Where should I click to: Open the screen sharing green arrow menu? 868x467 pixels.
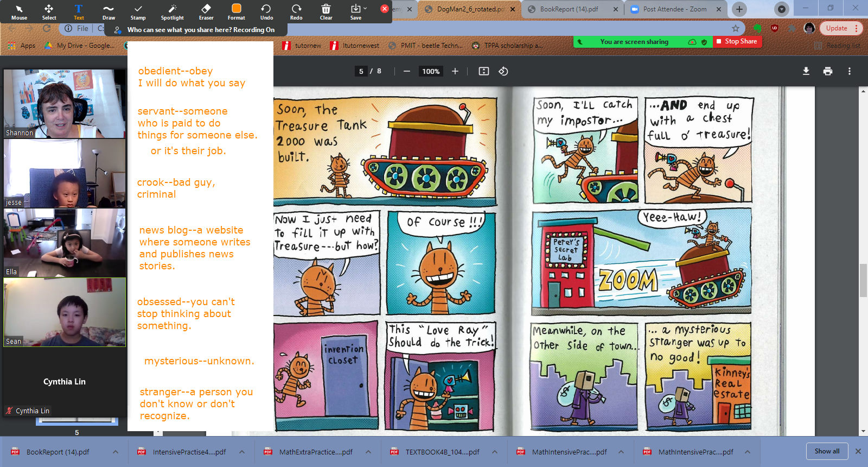[580, 42]
